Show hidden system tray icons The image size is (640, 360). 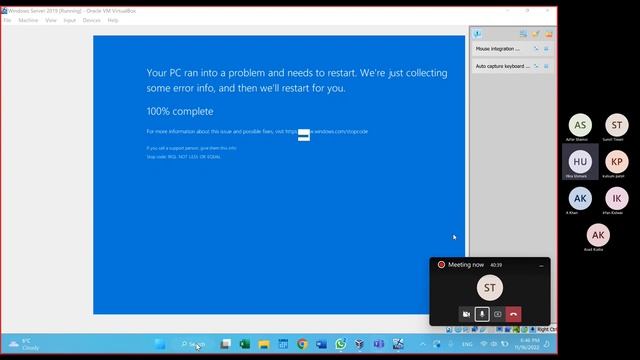(x=422, y=344)
